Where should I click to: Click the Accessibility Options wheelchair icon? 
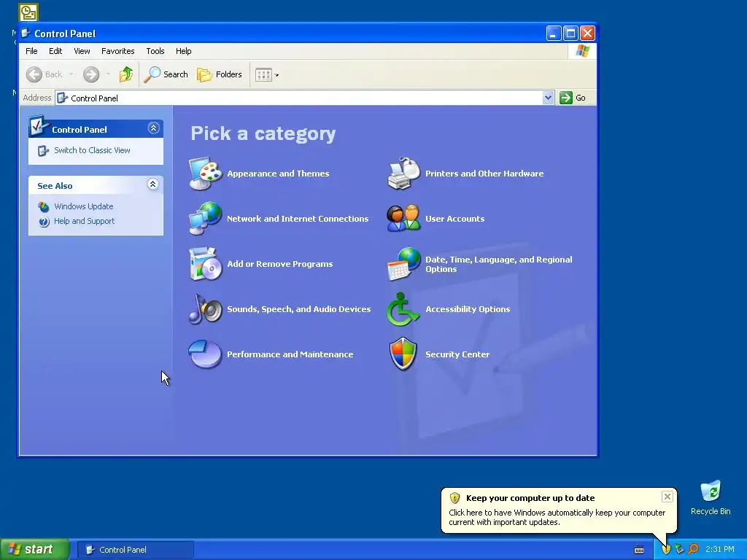(403, 309)
